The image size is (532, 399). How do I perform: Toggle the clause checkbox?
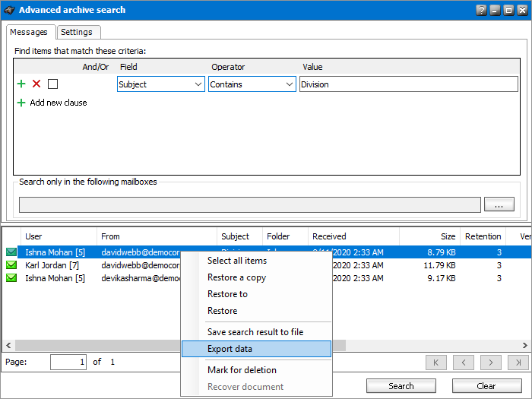coord(52,84)
